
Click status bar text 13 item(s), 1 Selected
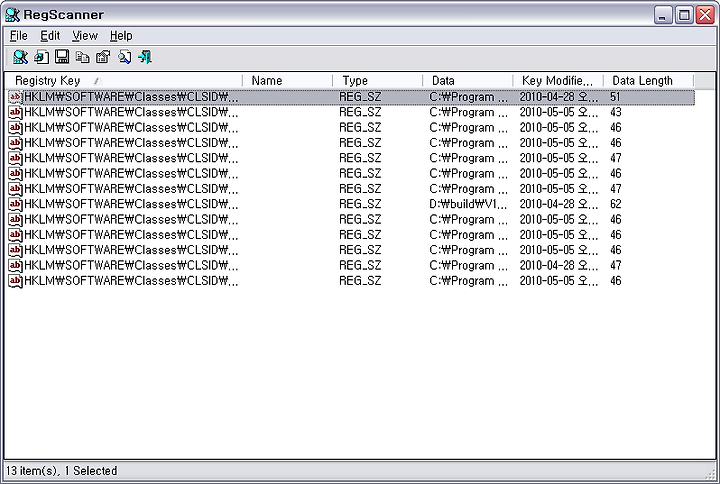click(x=62, y=471)
